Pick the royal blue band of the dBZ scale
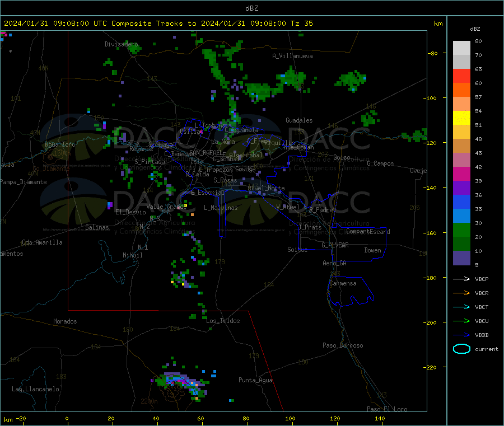 [x=461, y=202]
